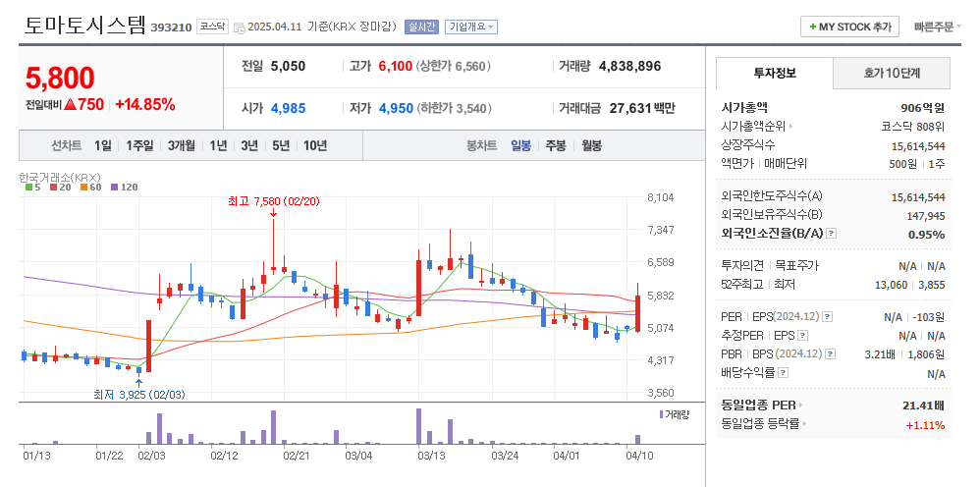This screenshot has width=980, height=487.
Task: Click the stock name 토마토시스템
Action: point(85,25)
